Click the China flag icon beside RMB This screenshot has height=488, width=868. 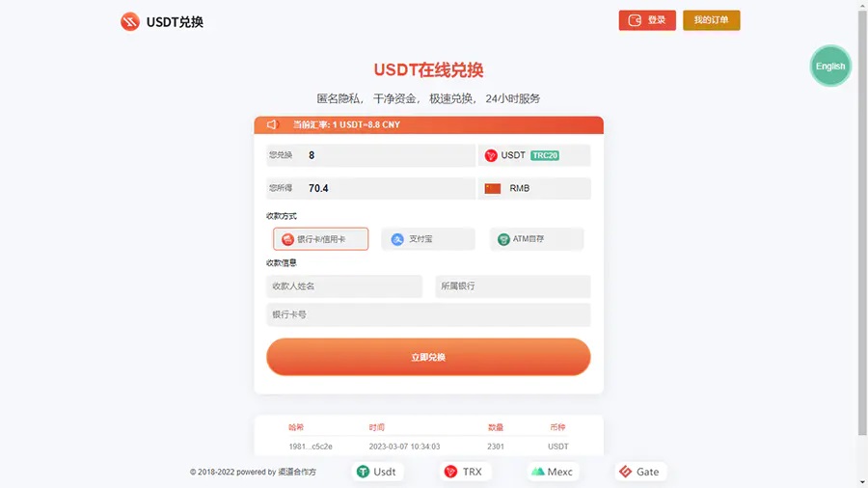492,188
